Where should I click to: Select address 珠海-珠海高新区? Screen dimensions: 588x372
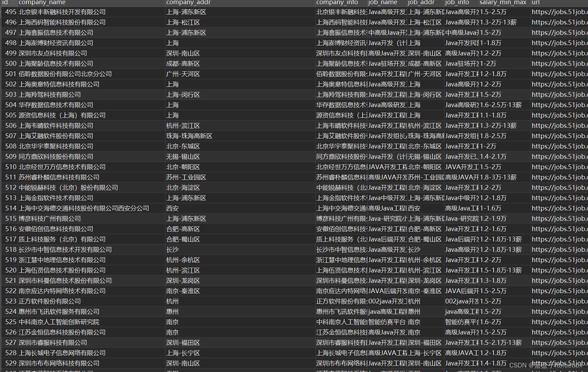click(x=189, y=136)
